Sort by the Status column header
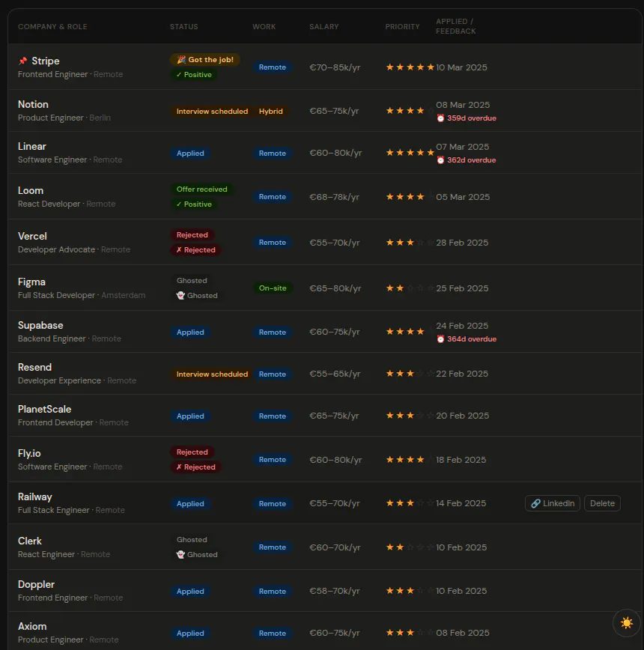 click(184, 26)
